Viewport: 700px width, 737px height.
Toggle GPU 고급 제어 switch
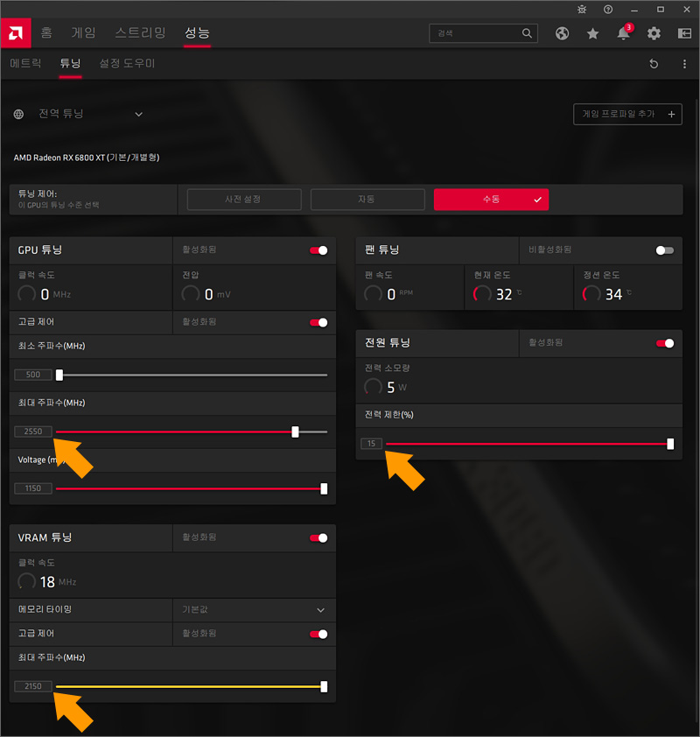click(x=318, y=322)
